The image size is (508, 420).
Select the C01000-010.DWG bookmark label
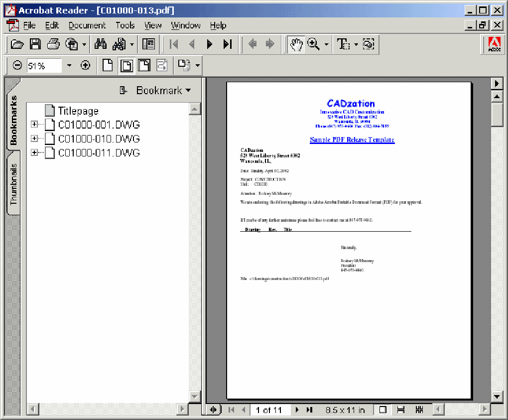point(99,139)
